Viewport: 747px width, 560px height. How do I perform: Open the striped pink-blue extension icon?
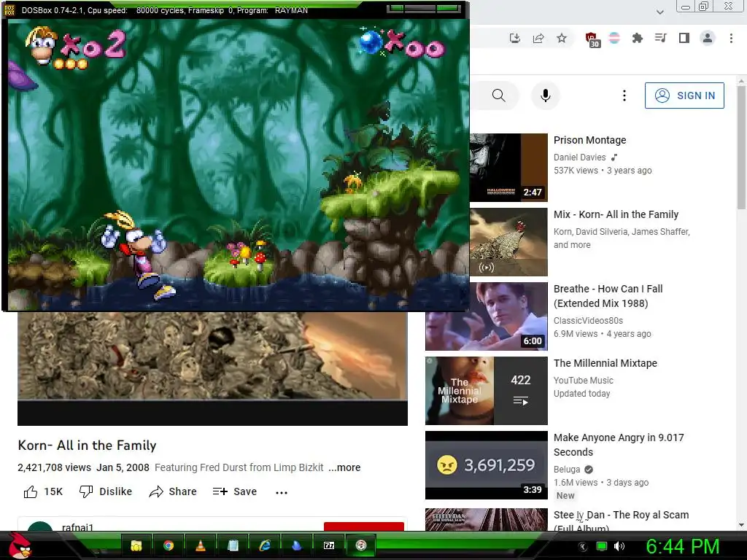click(614, 38)
